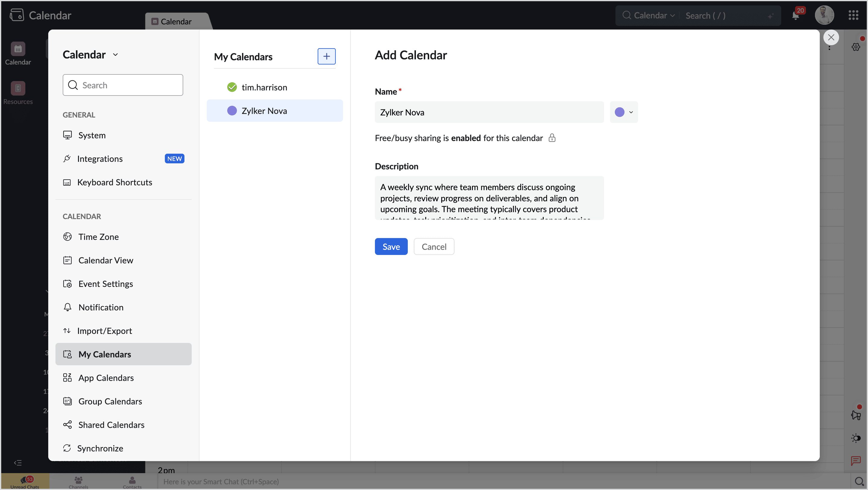Viewport: 868px width, 490px height.
Task: Open the calendar color picker dropdown
Action: [x=631, y=112]
